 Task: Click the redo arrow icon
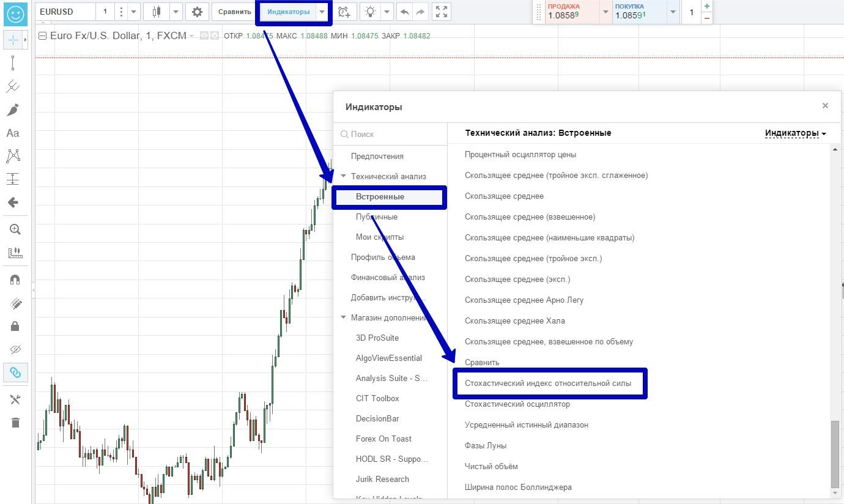pyautogui.click(x=420, y=12)
